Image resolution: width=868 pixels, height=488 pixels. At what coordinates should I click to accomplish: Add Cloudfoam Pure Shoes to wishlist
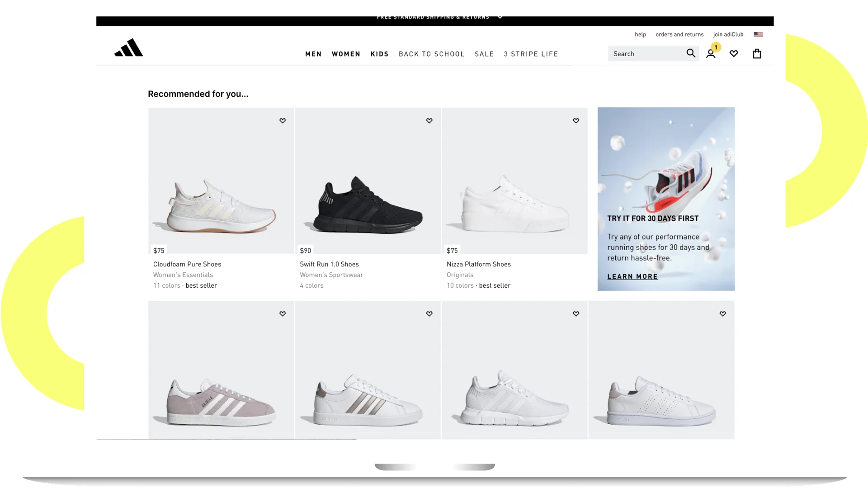click(x=283, y=121)
